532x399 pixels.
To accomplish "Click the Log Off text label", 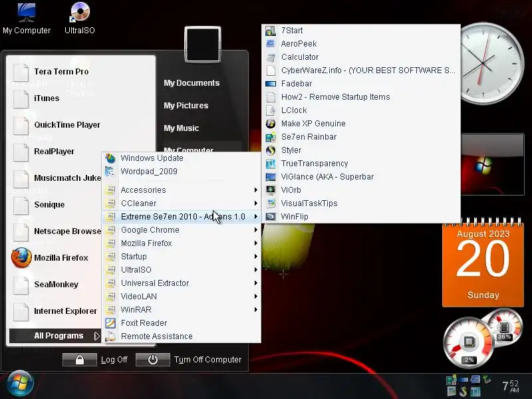I will click(114, 360).
